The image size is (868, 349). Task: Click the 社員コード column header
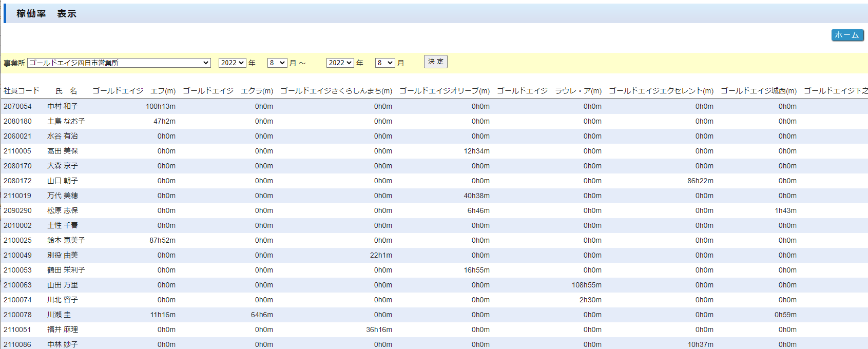coord(22,91)
